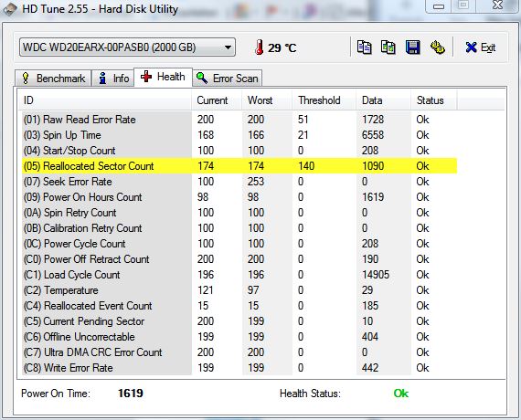Click data value 14905 for Load Cycle Count
Image resolution: width=521 pixels, height=420 pixels.
[x=376, y=275]
